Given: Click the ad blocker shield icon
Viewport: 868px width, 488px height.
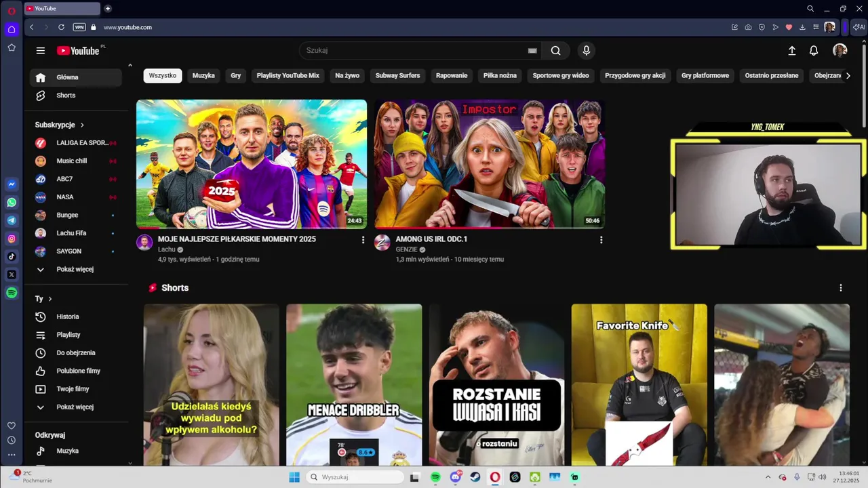Looking at the screenshot, I should (x=762, y=27).
